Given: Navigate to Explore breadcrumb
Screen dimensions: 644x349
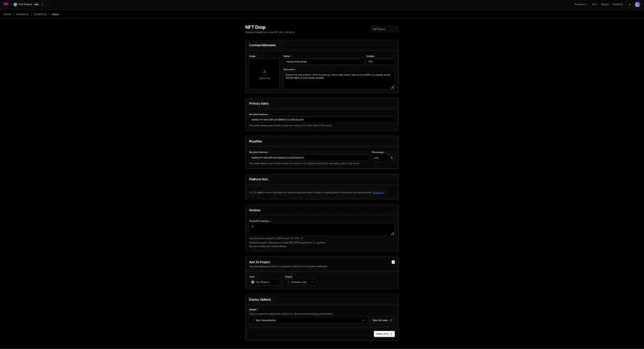Looking at the screenshot, I should 7,14.
